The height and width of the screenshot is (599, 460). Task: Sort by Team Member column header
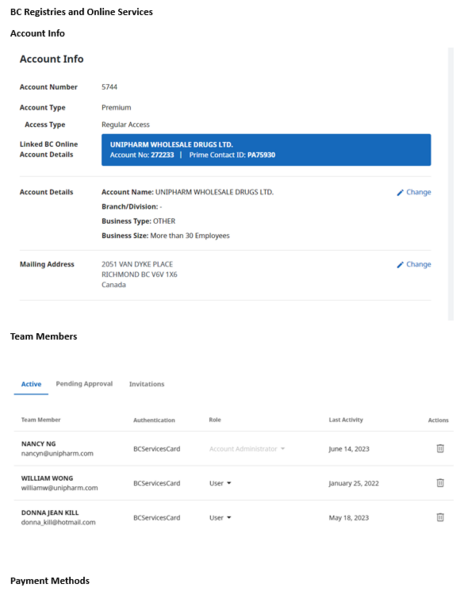(41, 420)
